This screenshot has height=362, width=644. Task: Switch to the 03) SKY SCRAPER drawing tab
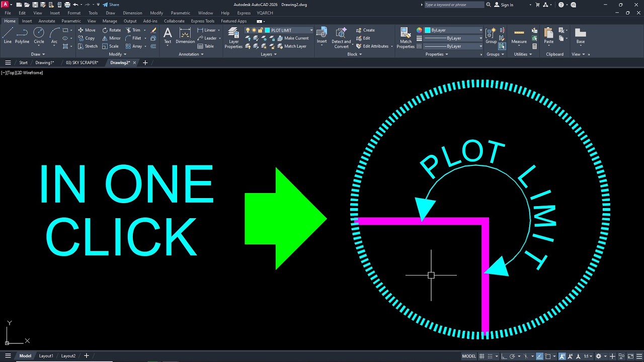pyautogui.click(x=82, y=63)
